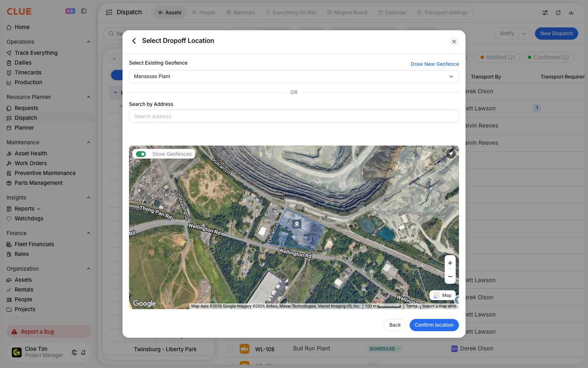Open Dailies page
This screenshot has height=368, width=588.
23,63
